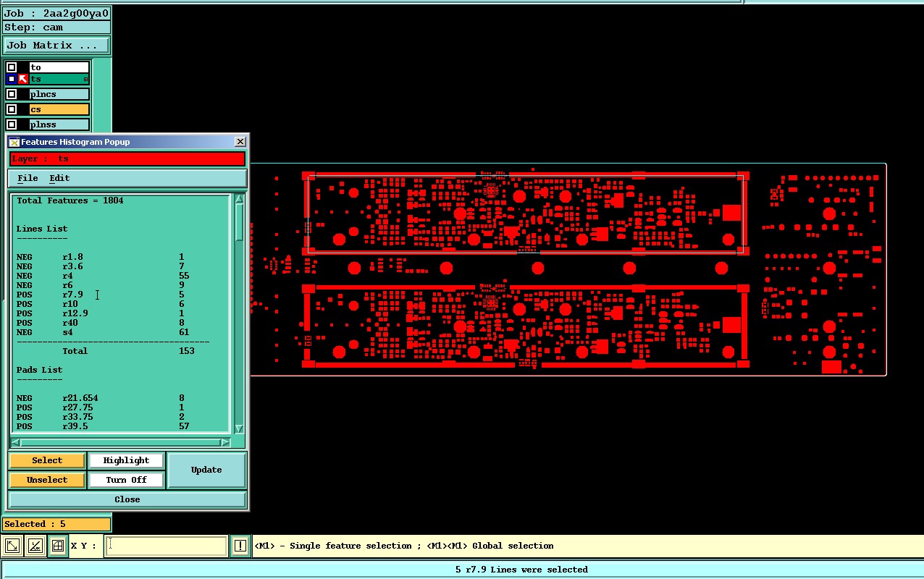This screenshot has width=924, height=579.
Task: Select the NEG s4 lines row
Action: click(103, 332)
